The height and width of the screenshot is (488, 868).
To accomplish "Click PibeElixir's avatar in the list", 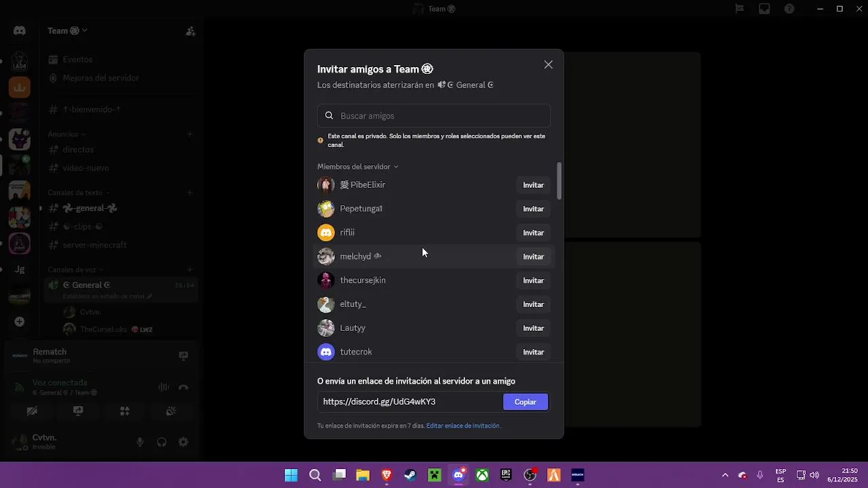I will [x=326, y=185].
